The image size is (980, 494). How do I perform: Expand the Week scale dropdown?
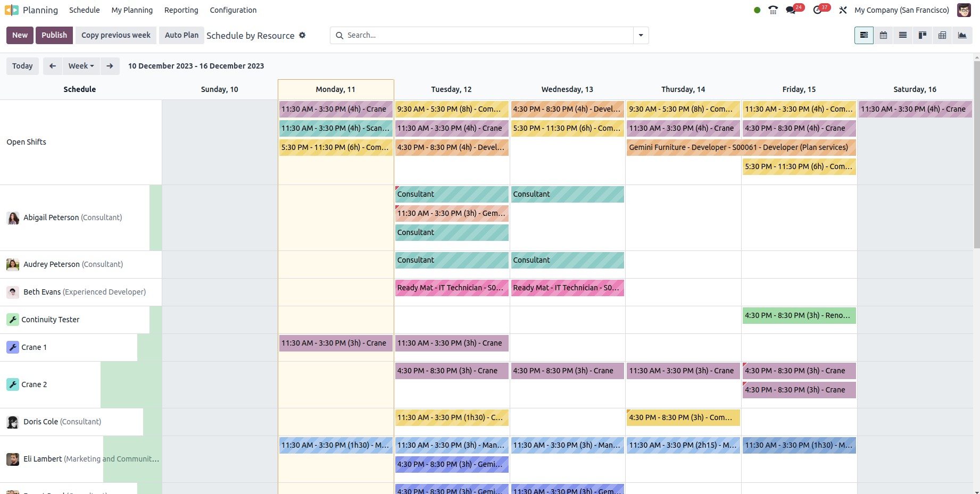tap(81, 66)
